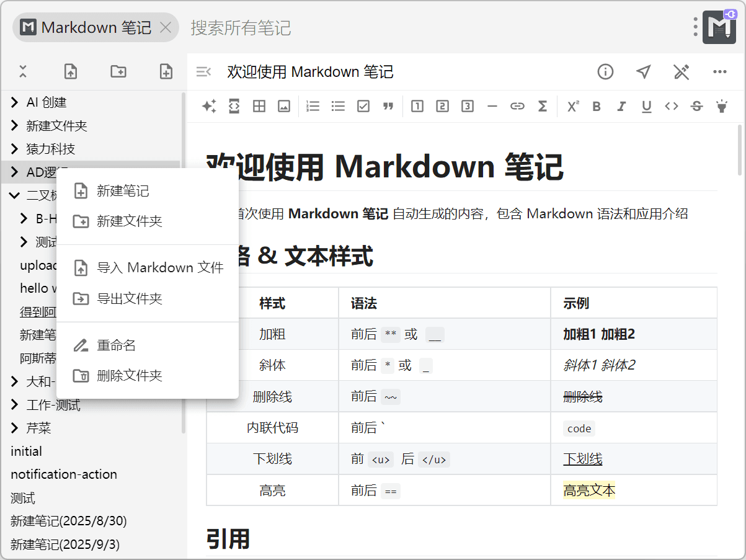This screenshot has width=746, height=560.
Task: Click the share paper-plane icon
Action: tap(644, 72)
